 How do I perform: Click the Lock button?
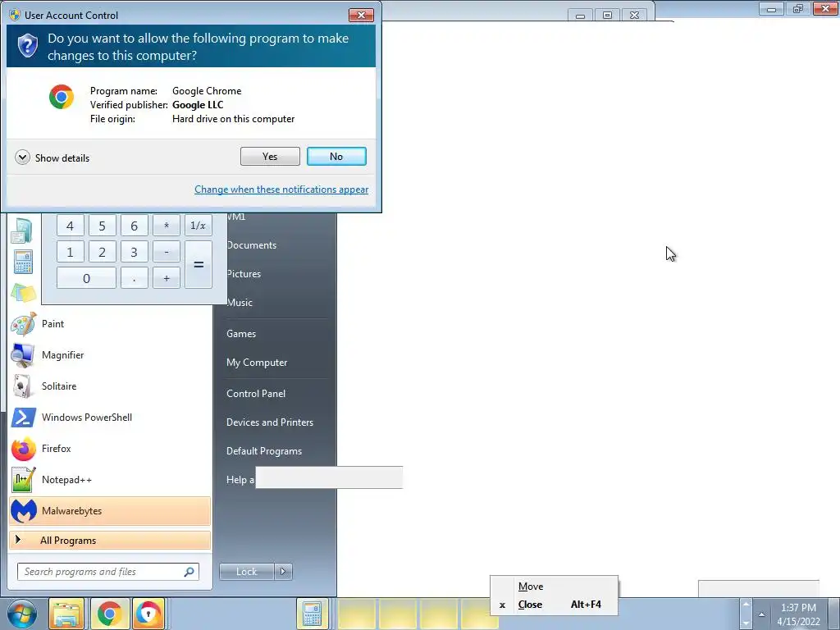[x=247, y=572]
